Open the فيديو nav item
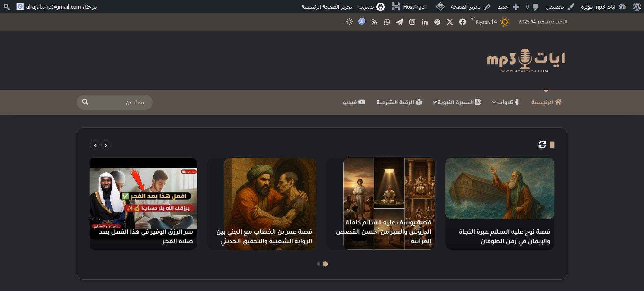This screenshot has width=644, height=291. pos(354,102)
